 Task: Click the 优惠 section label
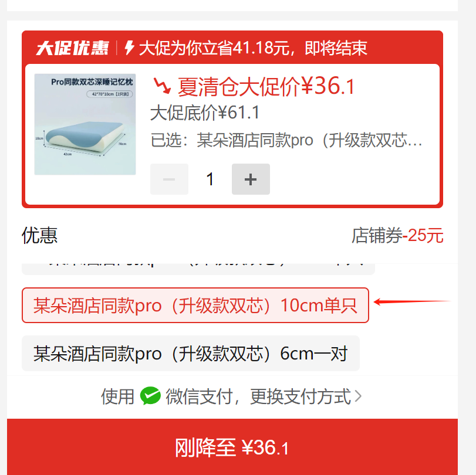coord(39,235)
